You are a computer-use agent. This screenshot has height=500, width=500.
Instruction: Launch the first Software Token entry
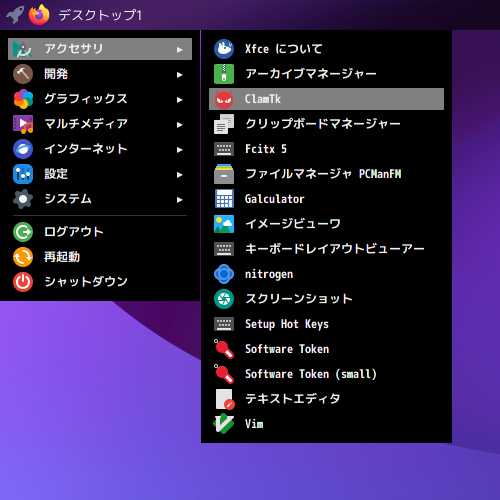pyautogui.click(x=326, y=349)
